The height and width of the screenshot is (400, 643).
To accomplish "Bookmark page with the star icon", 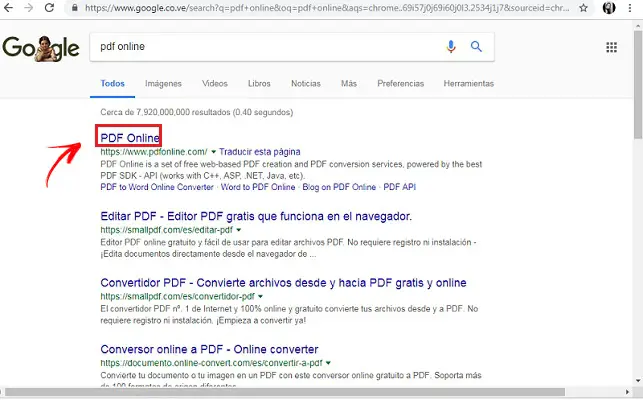I will 583,8.
